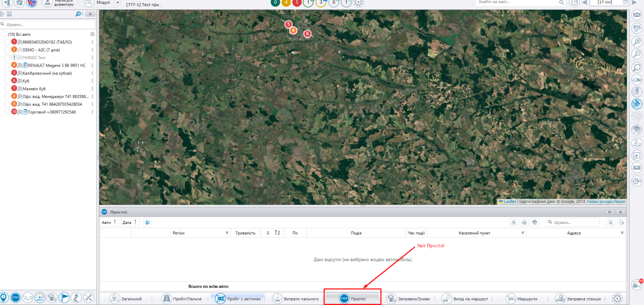
Task: Open options menu for Торговий +380971292548
Action: coord(92,112)
